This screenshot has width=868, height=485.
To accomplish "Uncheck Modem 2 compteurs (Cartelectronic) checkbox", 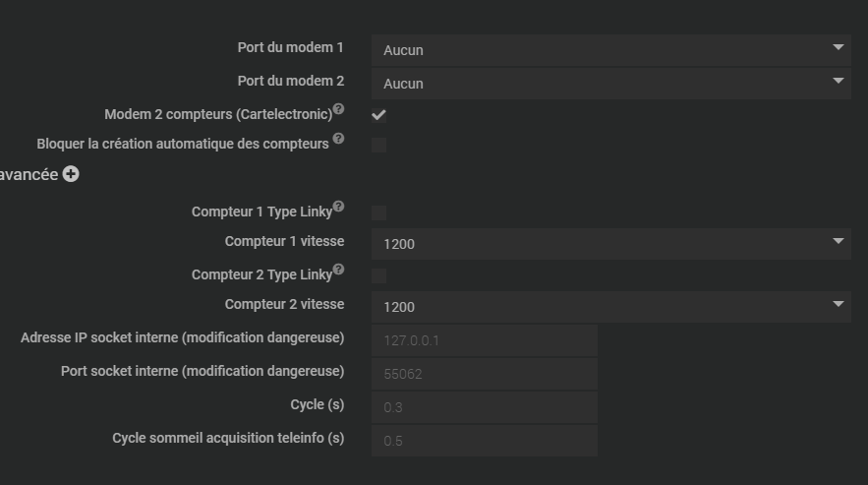I will (x=378, y=115).
